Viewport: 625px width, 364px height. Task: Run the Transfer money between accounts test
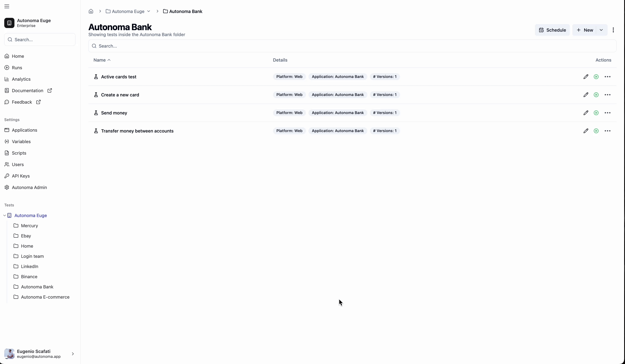point(596,131)
